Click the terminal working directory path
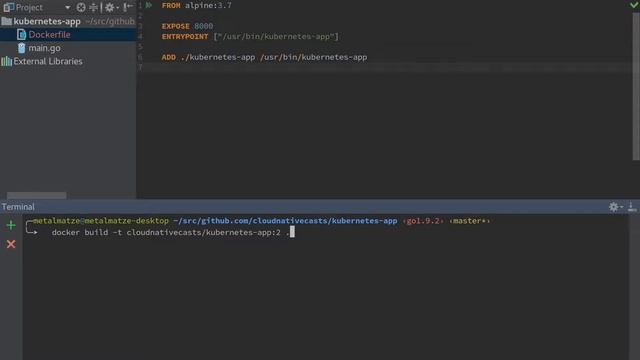The image size is (640, 360). [285, 221]
